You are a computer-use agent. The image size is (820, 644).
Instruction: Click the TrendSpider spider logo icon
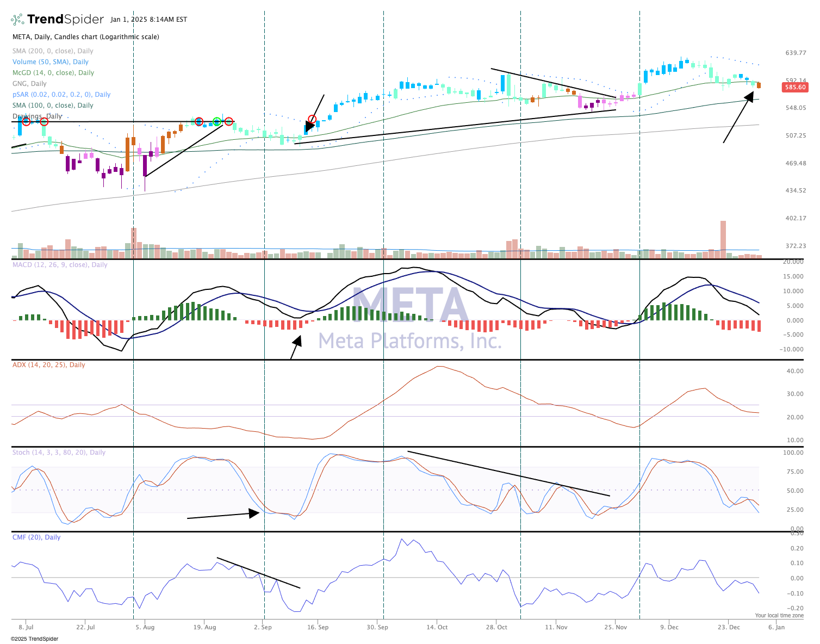click(x=17, y=20)
